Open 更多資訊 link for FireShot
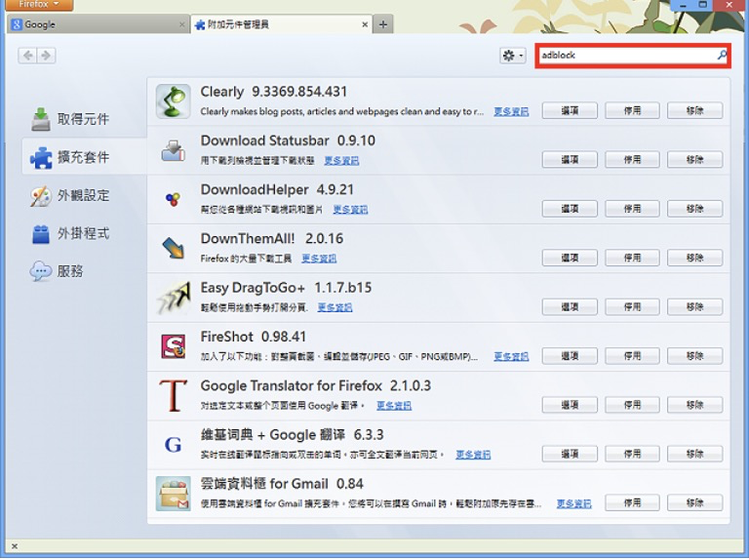The image size is (749, 560). [x=511, y=356]
